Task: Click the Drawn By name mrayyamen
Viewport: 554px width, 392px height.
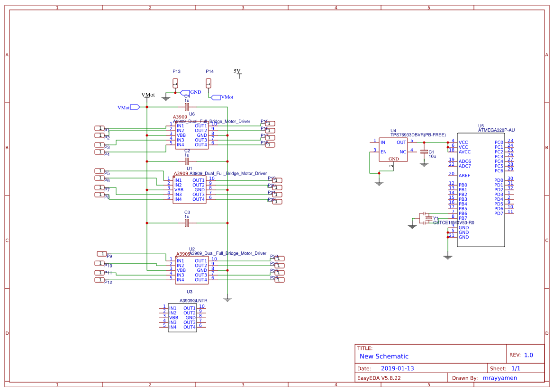Action: point(501,377)
